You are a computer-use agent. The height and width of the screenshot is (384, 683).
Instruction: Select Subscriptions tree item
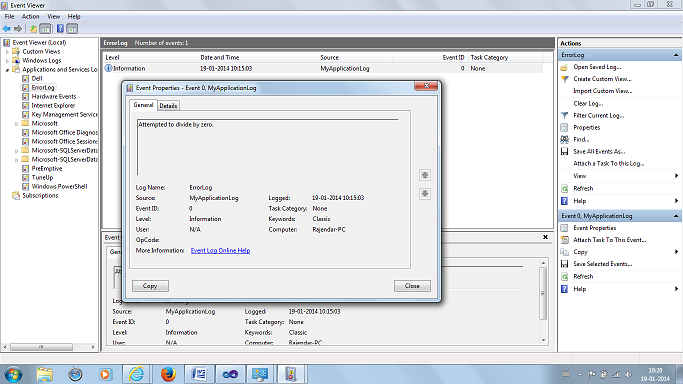[x=40, y=195]
